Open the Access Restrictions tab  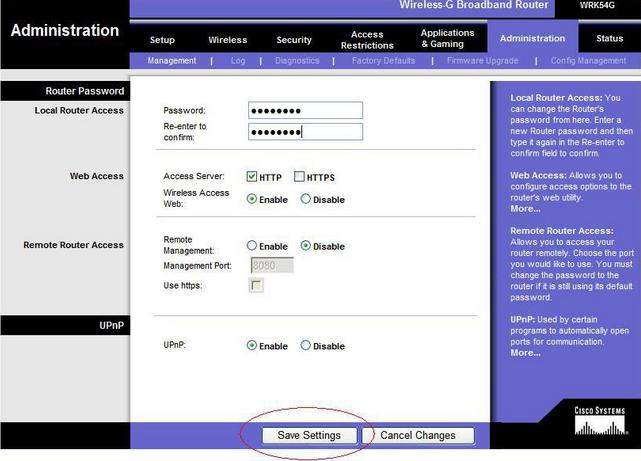[x=367, y=40]
